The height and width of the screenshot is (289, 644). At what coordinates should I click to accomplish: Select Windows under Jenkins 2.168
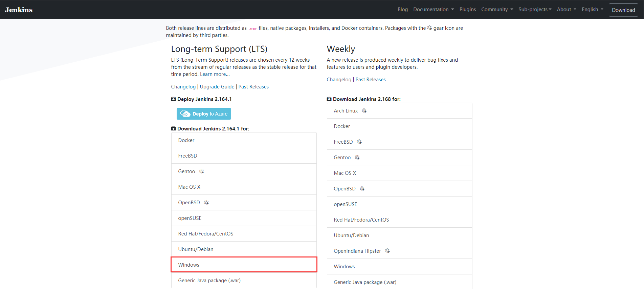point(400,267)
